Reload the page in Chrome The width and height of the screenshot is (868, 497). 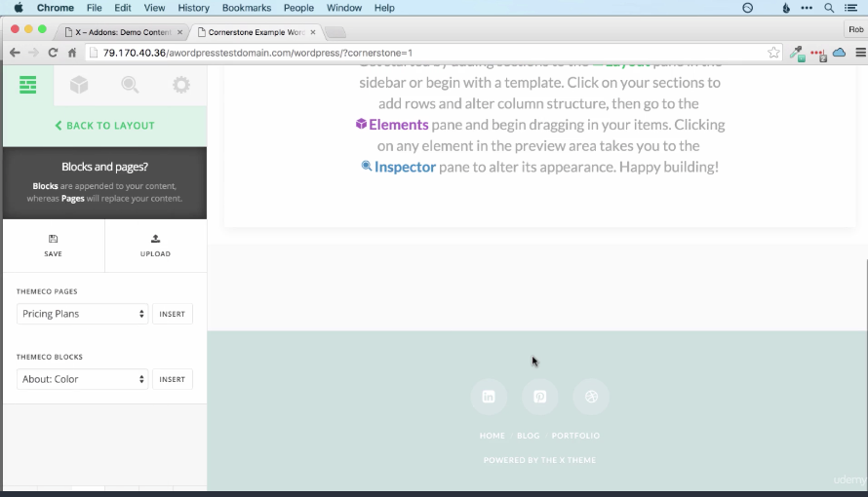click(x=53, y=53)
